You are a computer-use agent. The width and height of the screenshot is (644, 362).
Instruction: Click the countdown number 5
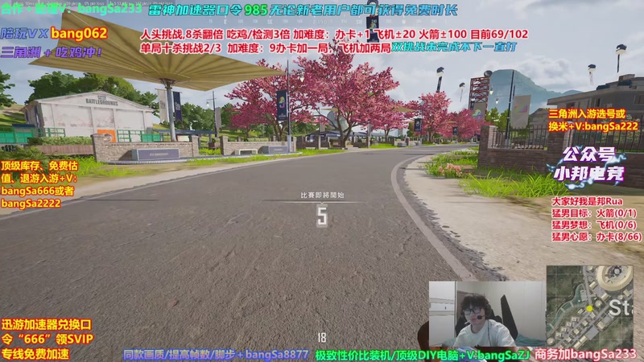click(x=322, y=216)
